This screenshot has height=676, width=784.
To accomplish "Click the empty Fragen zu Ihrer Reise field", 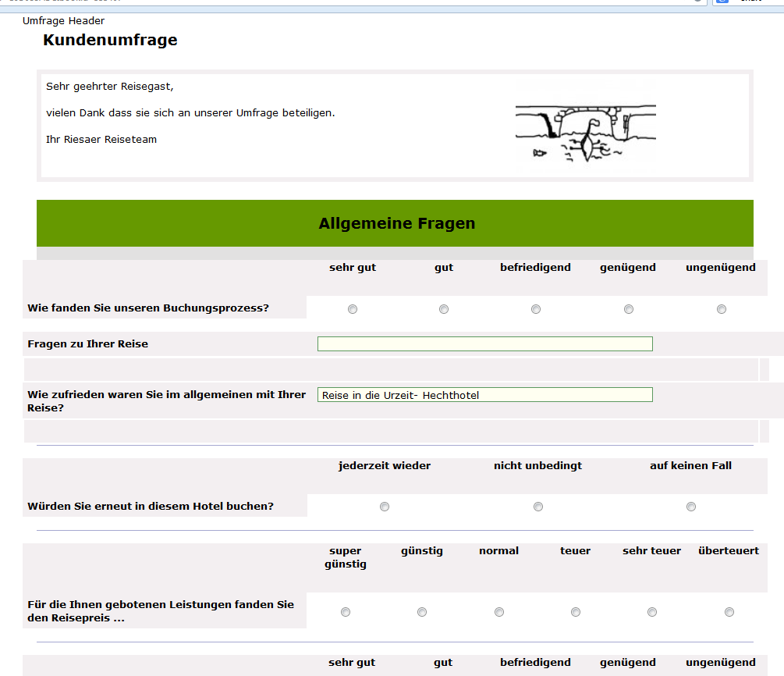I will (x=484, y=343).
